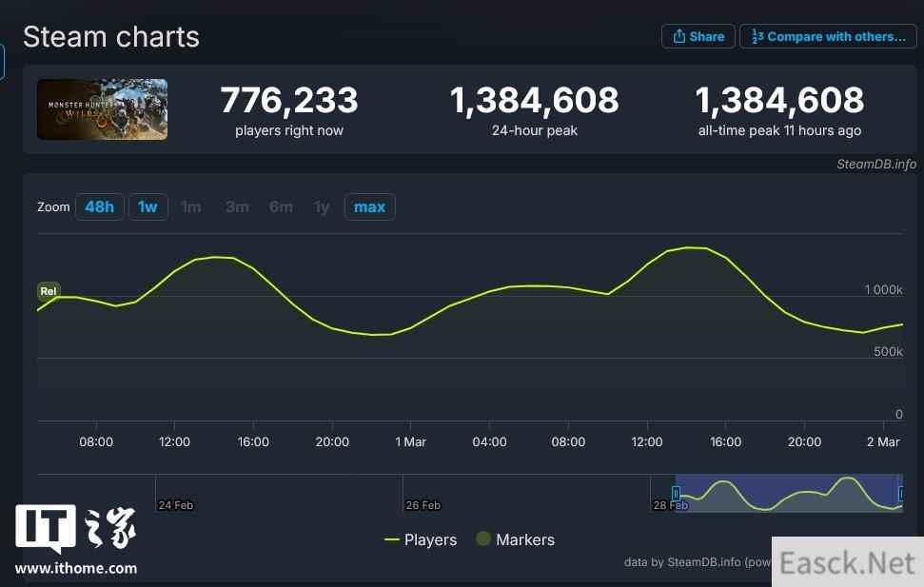
Task: Choose the 1y zoom option
Action: 322,206
